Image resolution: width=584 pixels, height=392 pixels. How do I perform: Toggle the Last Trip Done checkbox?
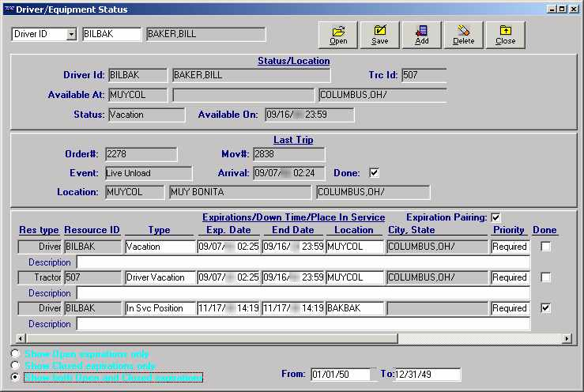point(375,173)
